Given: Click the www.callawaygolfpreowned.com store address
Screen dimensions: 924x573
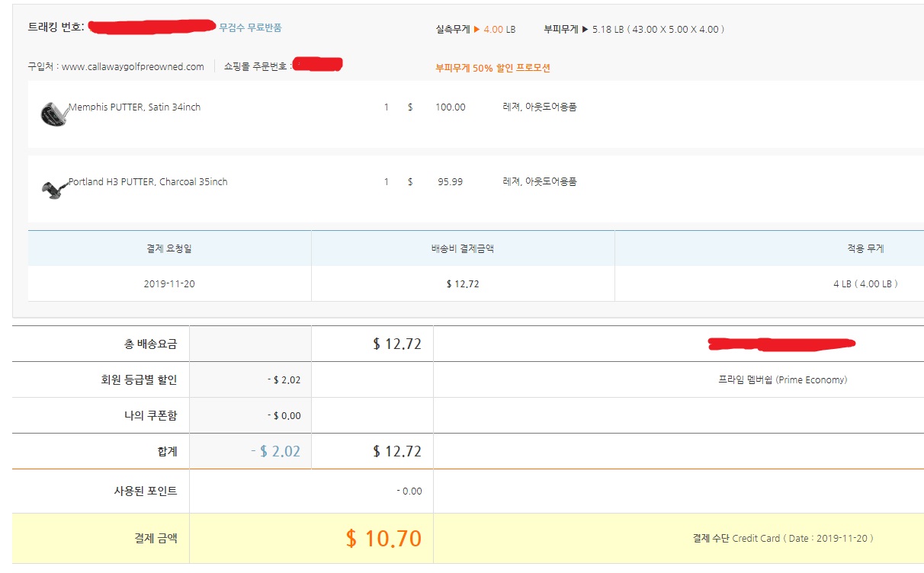Looking at the screenshot, I should pyautogui.click(x=133, y=67).
